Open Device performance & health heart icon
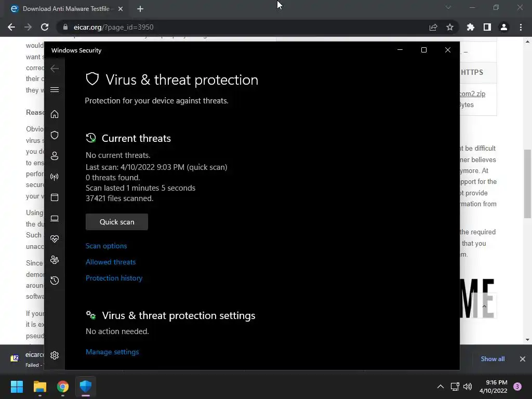 click(x=55, y=239)
